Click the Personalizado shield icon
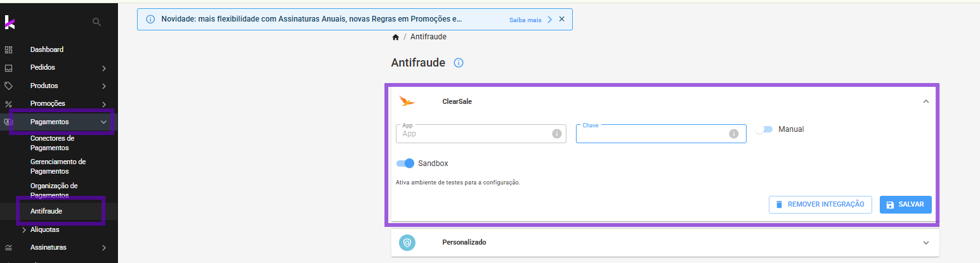This screenshot has height=263, width=980. pyautogui.click(x=407, y=242)
